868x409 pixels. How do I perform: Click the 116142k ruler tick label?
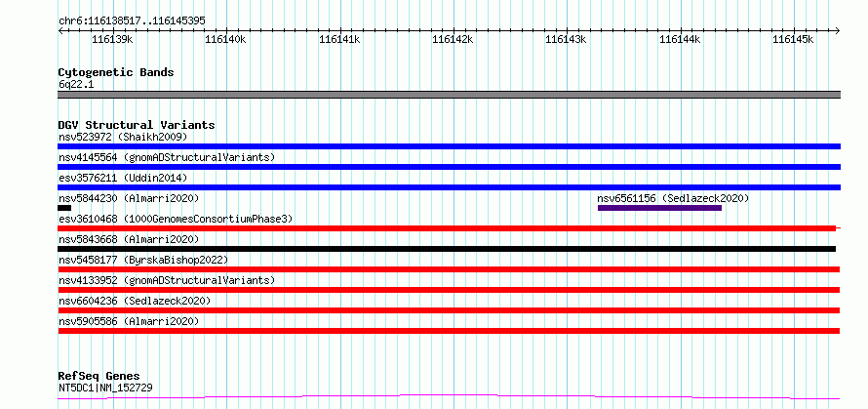coord(453,39)
